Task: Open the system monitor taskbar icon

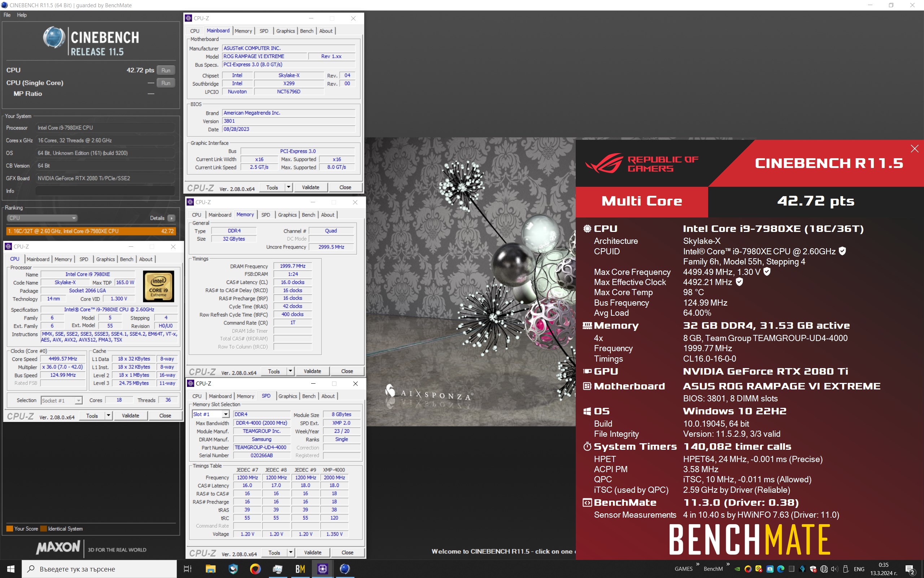Action: pos(278,569)
